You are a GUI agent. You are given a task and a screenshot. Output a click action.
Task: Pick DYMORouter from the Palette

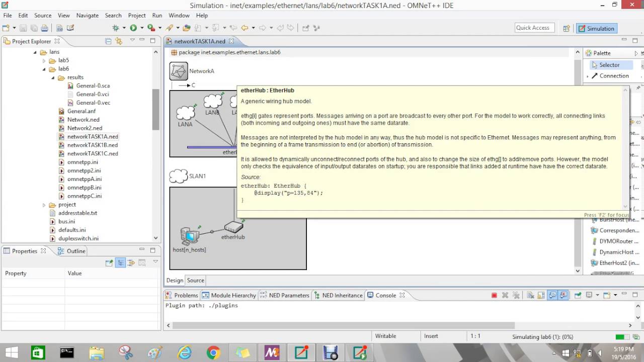coord(615,241)
